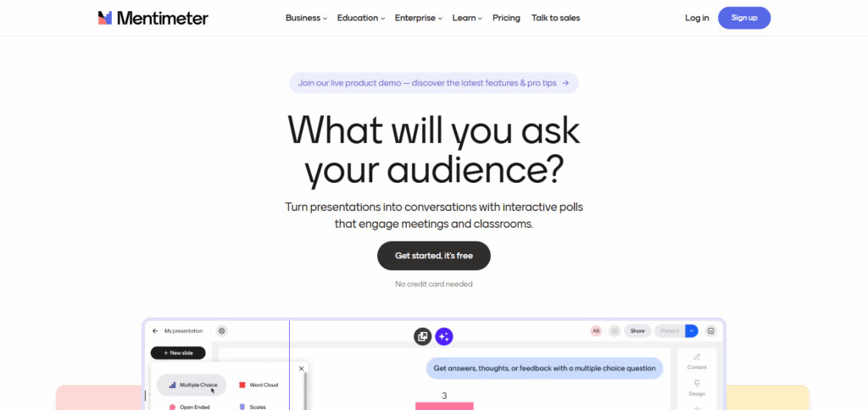Open the Content pencil panel
This screenshot has width=868, height=410.
tap(697, 362)
